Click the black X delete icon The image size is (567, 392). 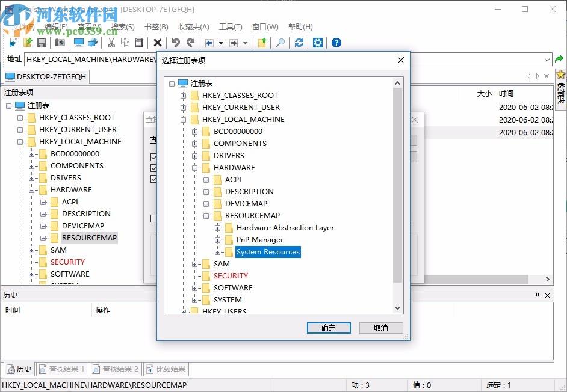click(x=158, y=43)
